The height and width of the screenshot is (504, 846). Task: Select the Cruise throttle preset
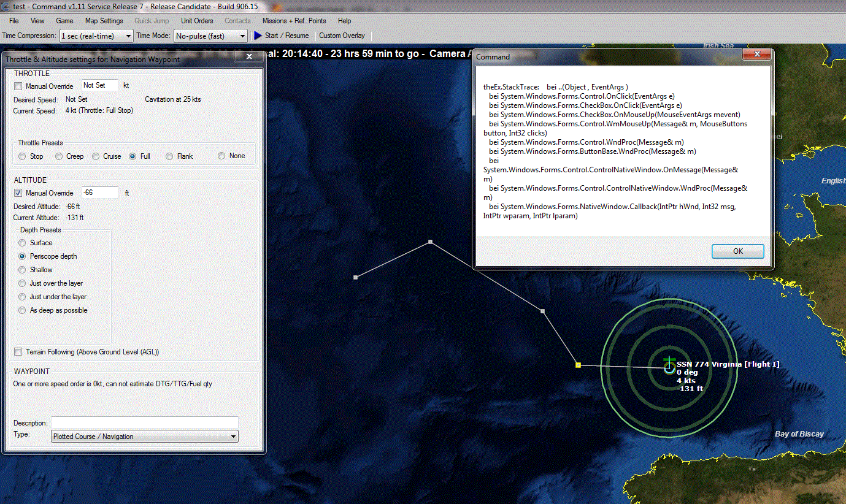(96, 156)
